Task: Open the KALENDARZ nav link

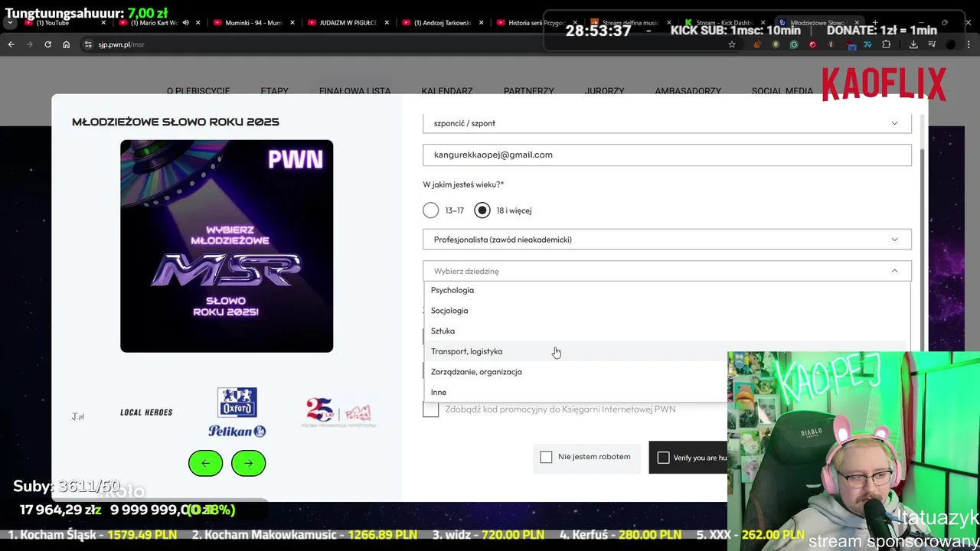Action: pyautogui.click(x=447, y=91)
